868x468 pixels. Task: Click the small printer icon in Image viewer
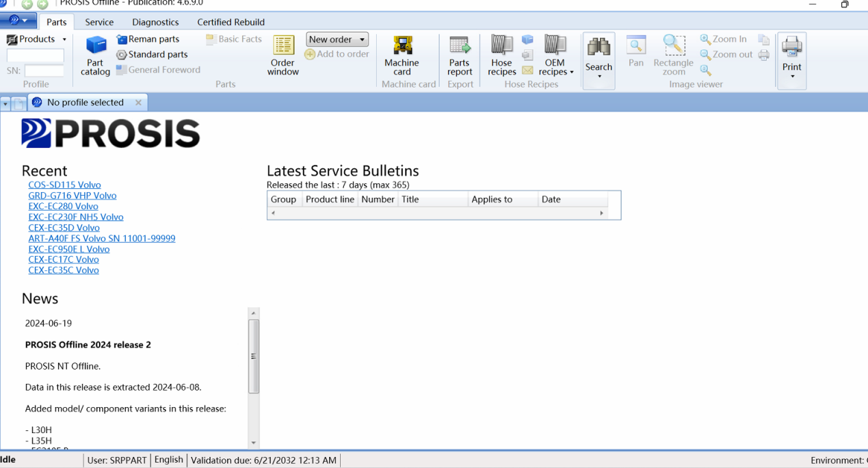764,55
